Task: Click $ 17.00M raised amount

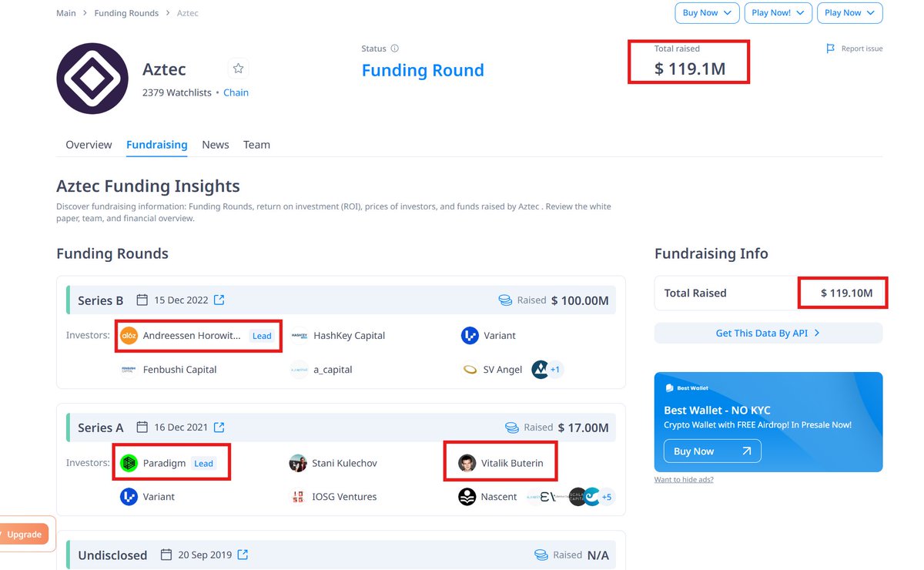Action: (584, 427)
